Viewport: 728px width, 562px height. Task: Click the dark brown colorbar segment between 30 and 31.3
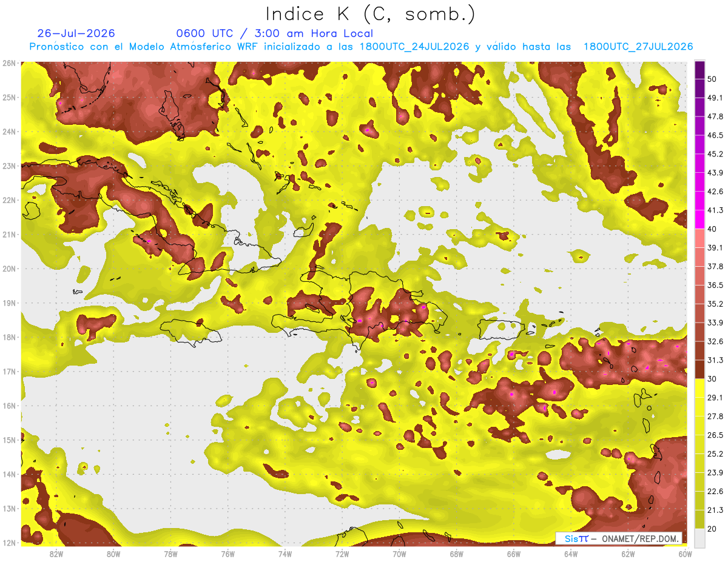point(700,369)
